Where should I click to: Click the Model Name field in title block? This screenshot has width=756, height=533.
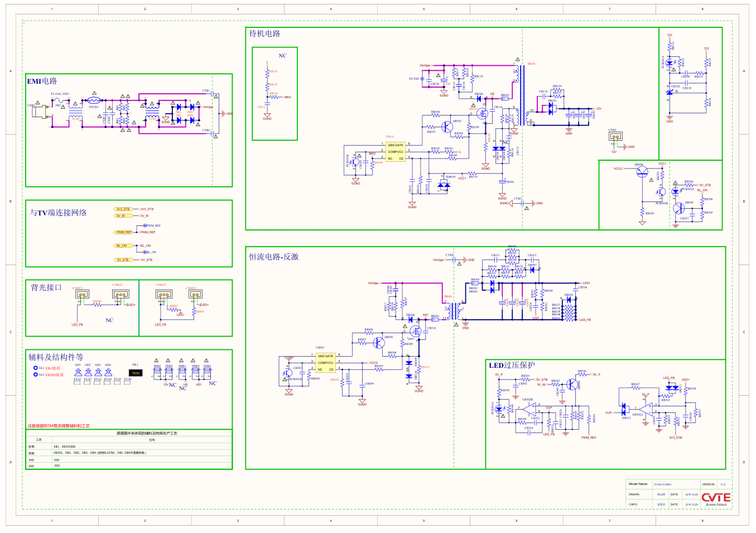pyautogui.click(x=638, y=484)
